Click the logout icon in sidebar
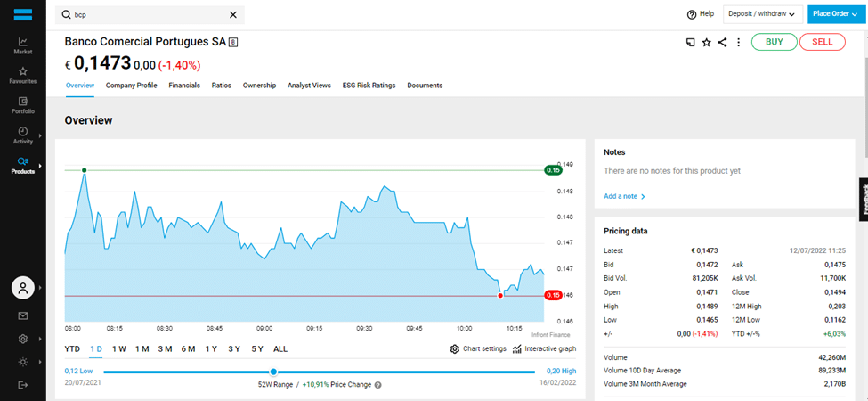 coord(23,384)
